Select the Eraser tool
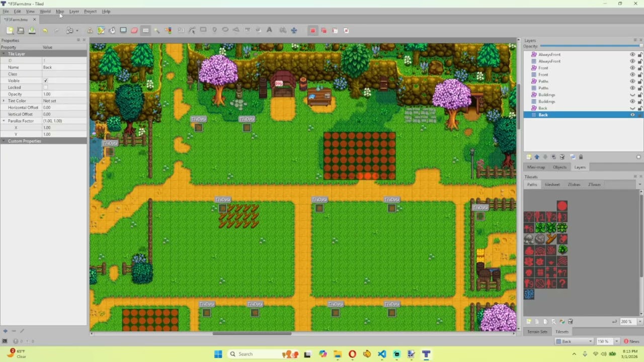Viewport: 644px width, 362px height. click(x=134, y=30)
